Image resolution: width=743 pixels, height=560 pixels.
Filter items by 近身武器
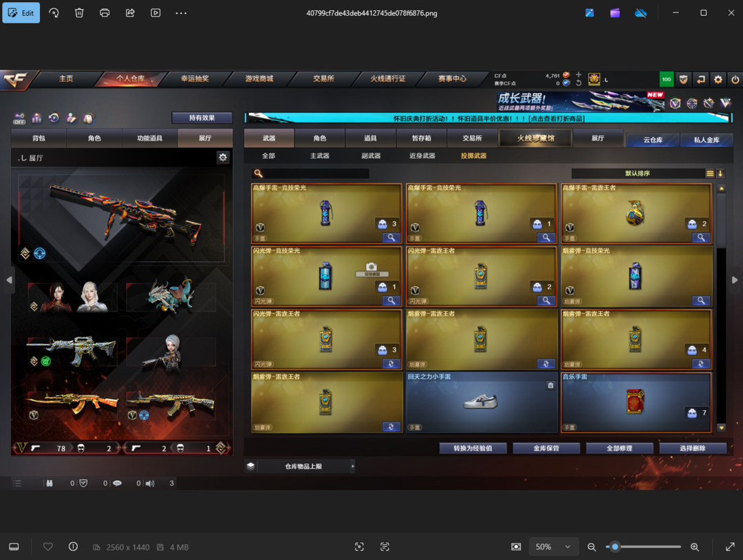pyautogui.click(x=422, y=156)
